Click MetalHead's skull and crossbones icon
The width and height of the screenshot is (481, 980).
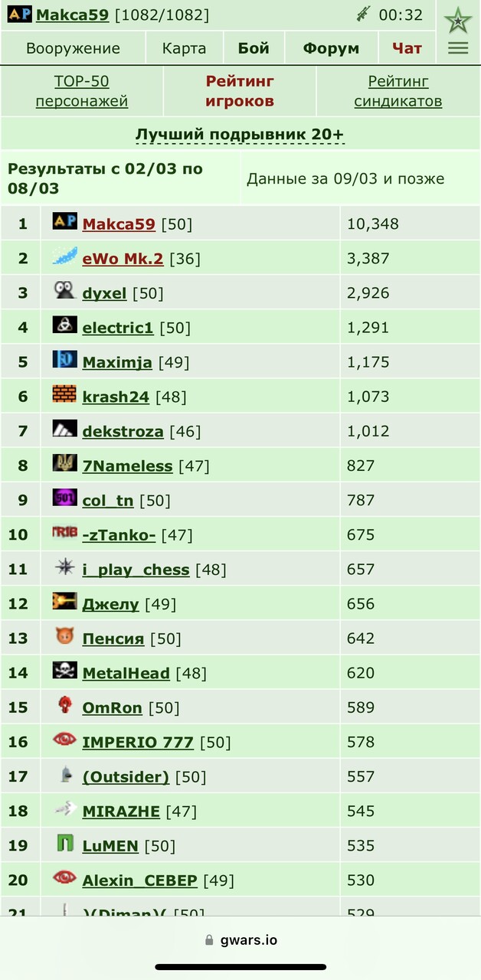coord(64,671)
